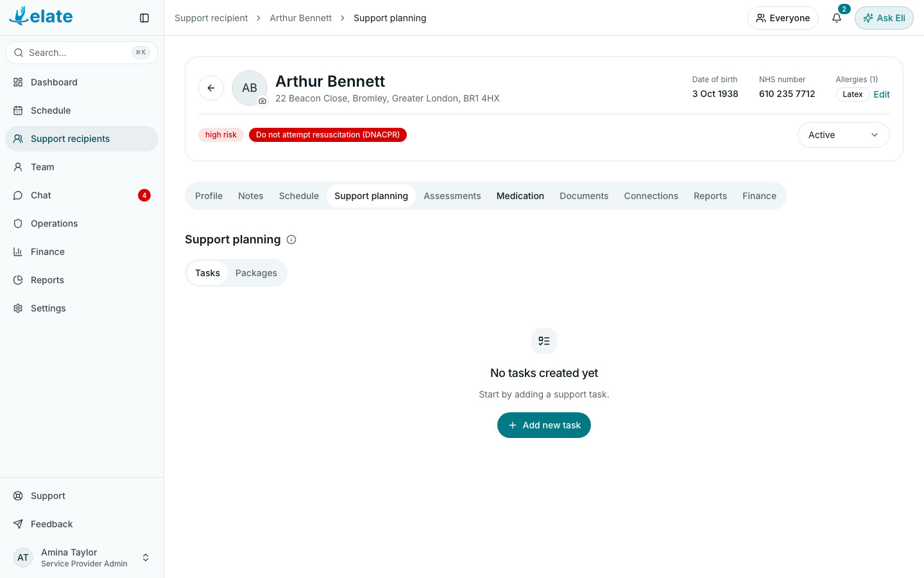
Task: Open Ask Eli assistant
Action: point(884,18)
